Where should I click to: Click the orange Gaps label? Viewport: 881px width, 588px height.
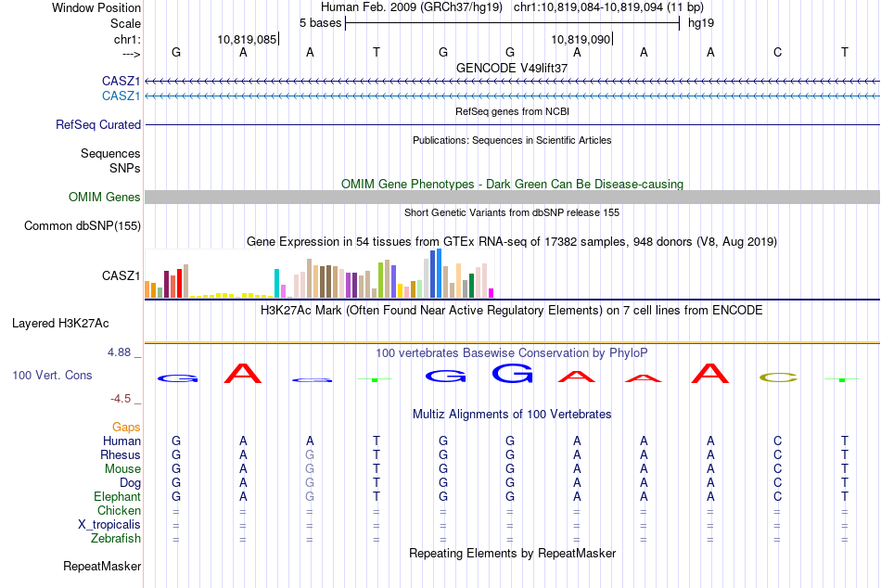[x=126, y=428]
